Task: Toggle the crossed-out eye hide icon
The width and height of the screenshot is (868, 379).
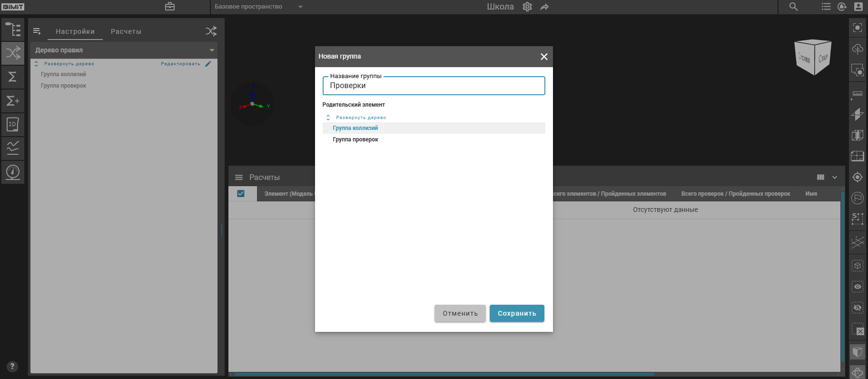Action: click(x=858, y=308)
